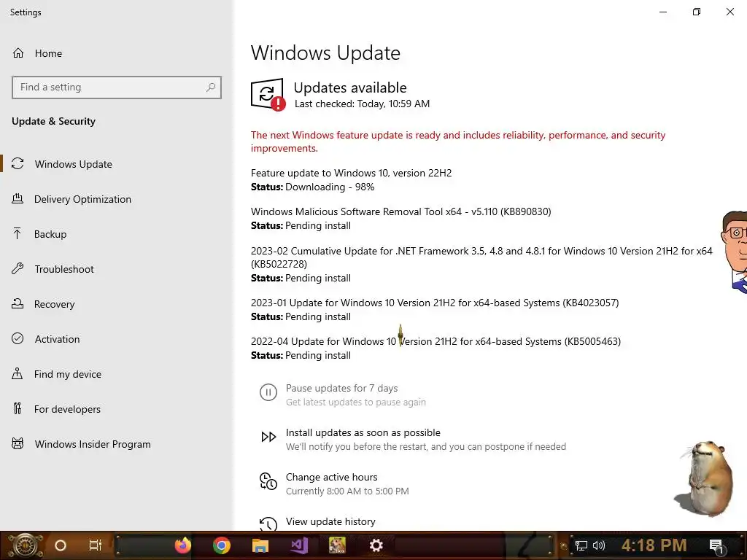The width and height of the screenshot is (747, 560).
Task: Open the steampunk Start button
Action: pos(26,545)
